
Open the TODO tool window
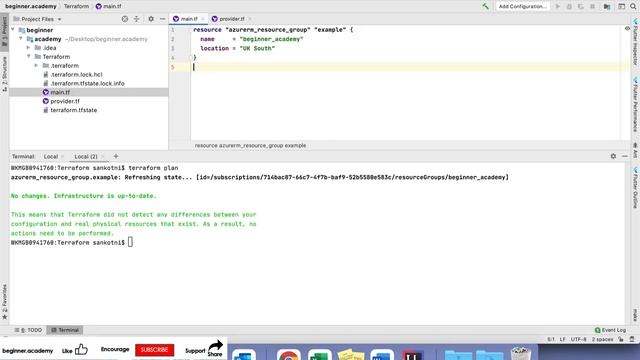coord(28,330)
